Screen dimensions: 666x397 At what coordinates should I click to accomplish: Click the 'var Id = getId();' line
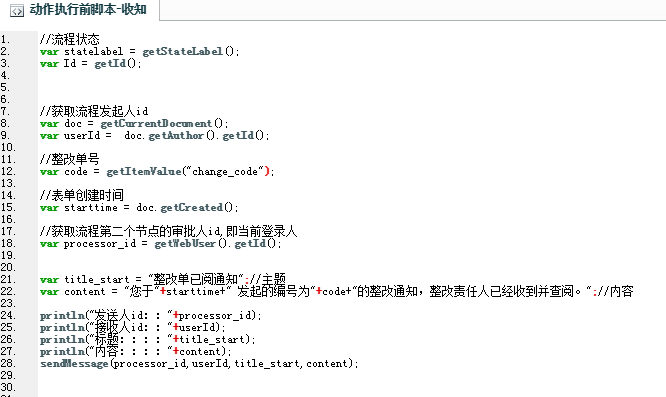pyautogui.click(x=90, y=64)
